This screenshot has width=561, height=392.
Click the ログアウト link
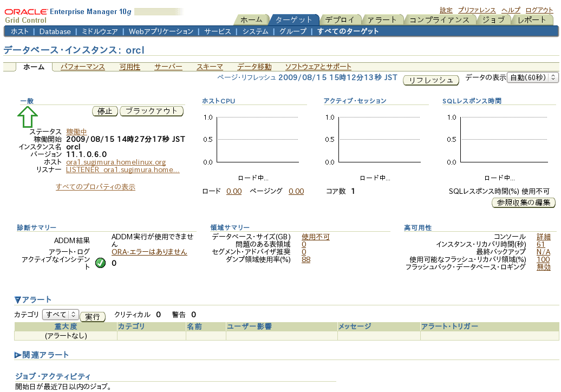(x=539, y=10)
